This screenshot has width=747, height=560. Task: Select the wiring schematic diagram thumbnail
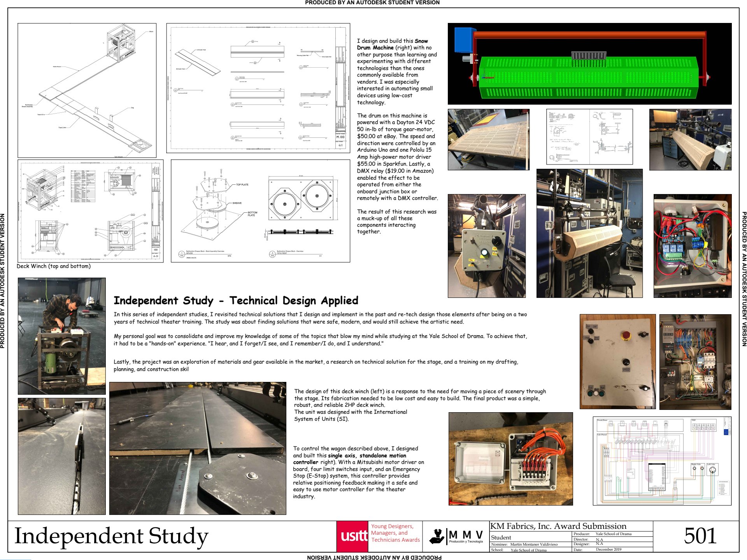pyautogui.click(x=662, y=461)
